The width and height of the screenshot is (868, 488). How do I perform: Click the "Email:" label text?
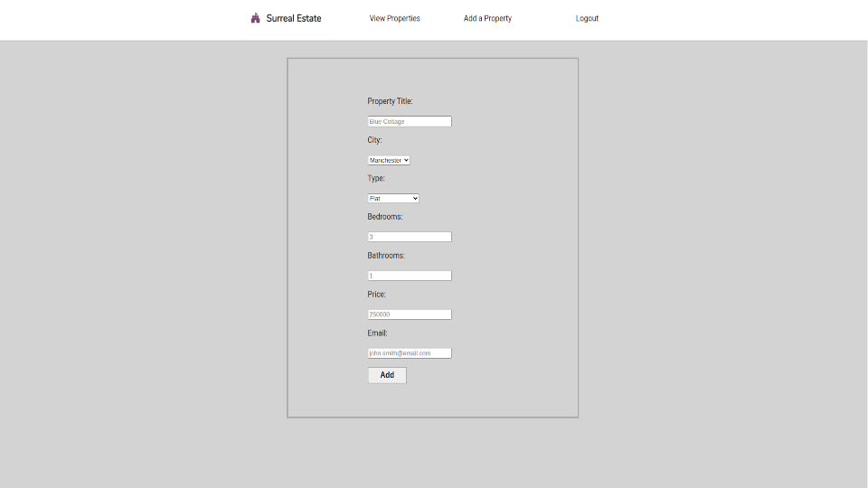377,333
